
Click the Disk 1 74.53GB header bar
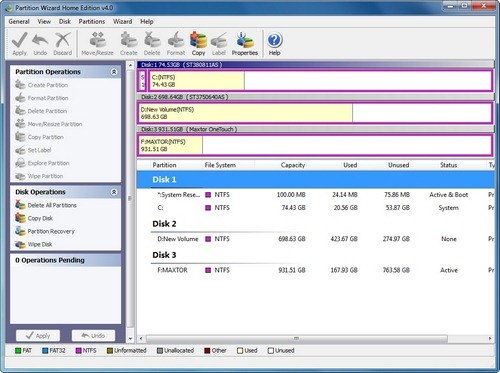[315, 65]
